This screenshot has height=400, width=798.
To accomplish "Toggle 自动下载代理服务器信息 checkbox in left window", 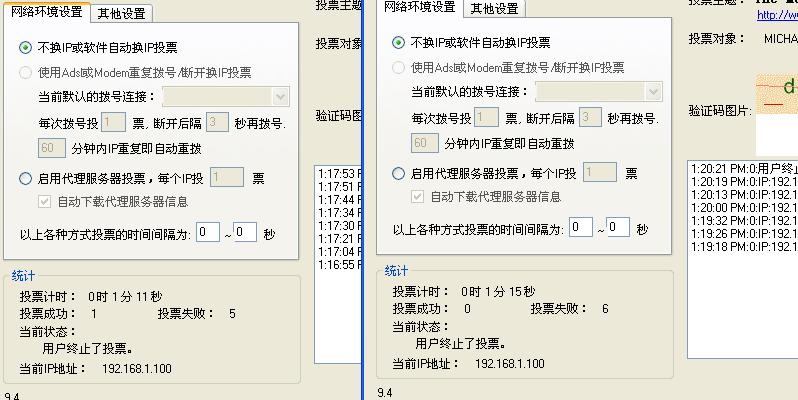I will [x=45, y=201].
